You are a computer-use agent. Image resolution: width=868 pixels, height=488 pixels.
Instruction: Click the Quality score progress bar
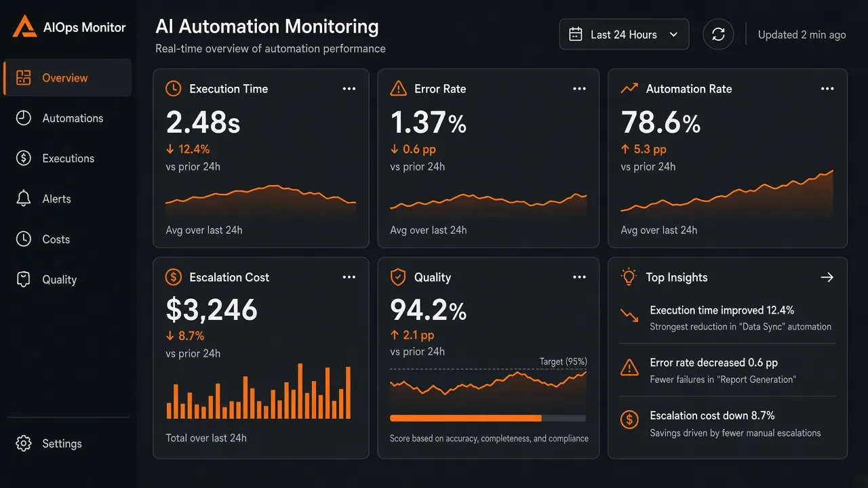click(488, 418)
